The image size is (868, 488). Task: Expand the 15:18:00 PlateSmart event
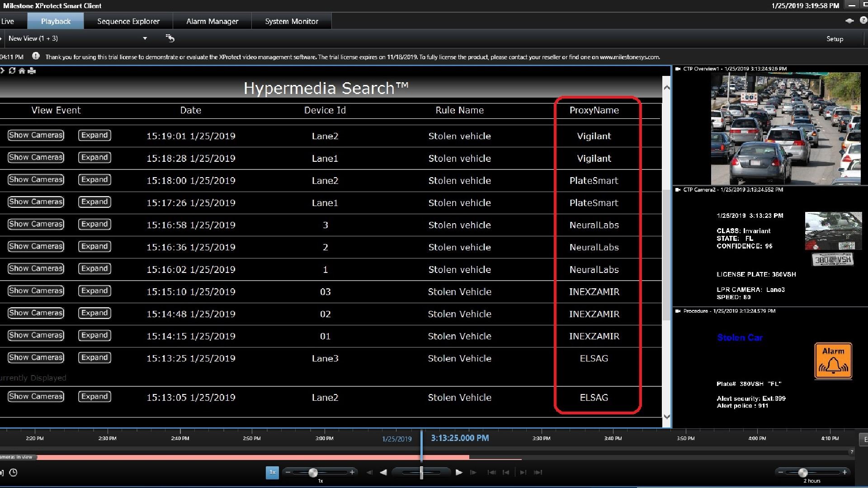click(94, 179)
